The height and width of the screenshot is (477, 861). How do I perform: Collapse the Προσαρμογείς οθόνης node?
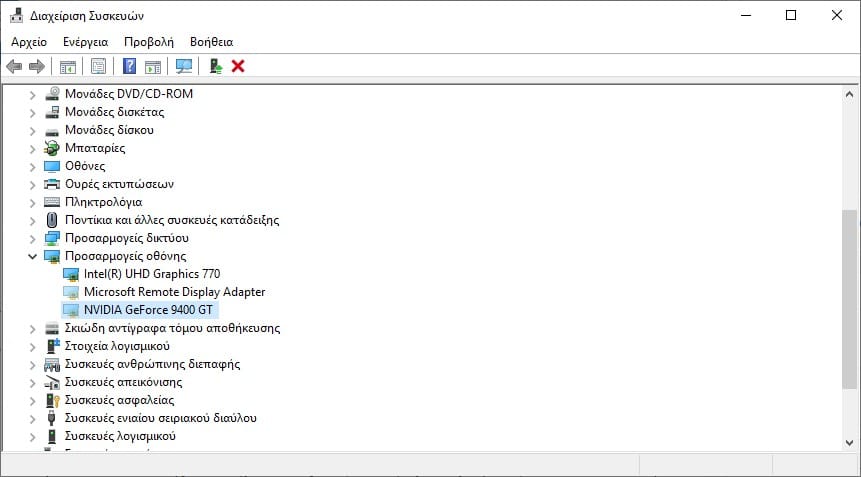pos(32,256)
